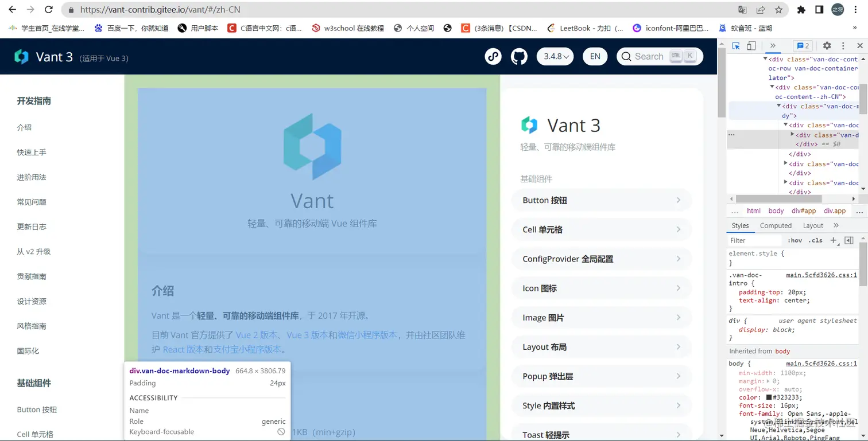Open DevTools settings gear

(826, 45)
